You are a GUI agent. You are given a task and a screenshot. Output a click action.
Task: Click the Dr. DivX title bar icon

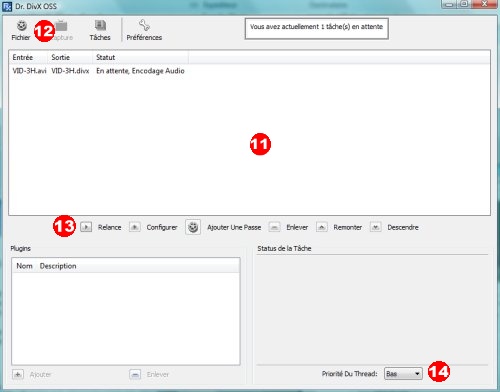point(7,6)
